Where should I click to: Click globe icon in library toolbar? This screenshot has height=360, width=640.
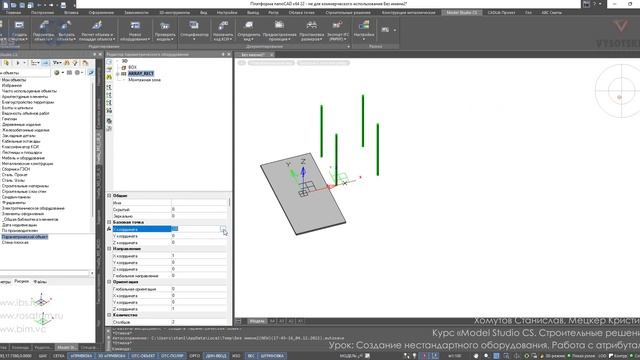(57, 73)
